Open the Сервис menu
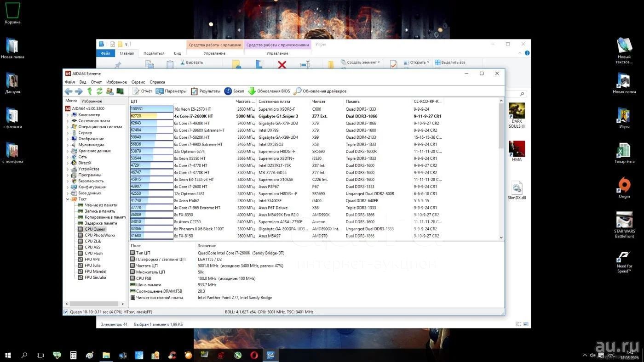The height and width of the screenshot is (362, 644). pos(138,82)
